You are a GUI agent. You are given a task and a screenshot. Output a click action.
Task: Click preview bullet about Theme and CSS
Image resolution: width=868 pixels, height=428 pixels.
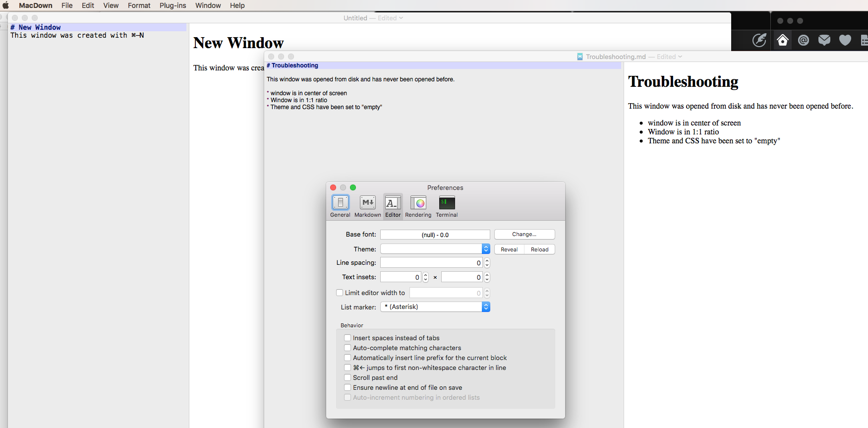(x=714, y=141)
